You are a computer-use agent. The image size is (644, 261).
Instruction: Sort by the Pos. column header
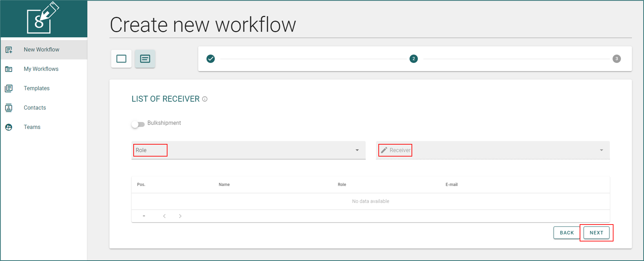[x=141, y=184]
